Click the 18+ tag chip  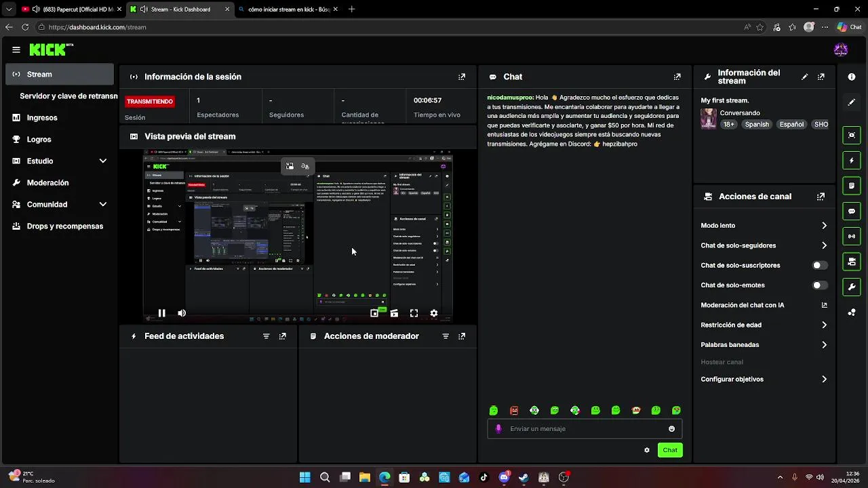point(728,125)
